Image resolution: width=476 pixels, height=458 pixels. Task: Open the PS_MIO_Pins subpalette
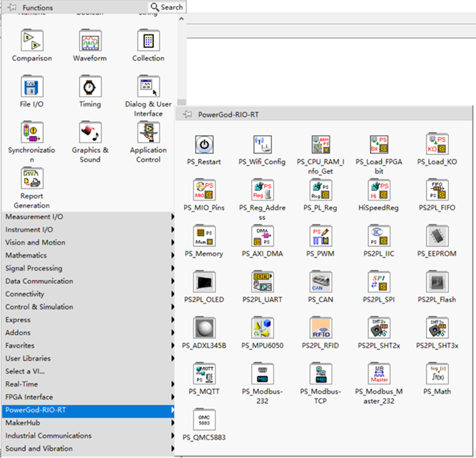click(204, 190)
